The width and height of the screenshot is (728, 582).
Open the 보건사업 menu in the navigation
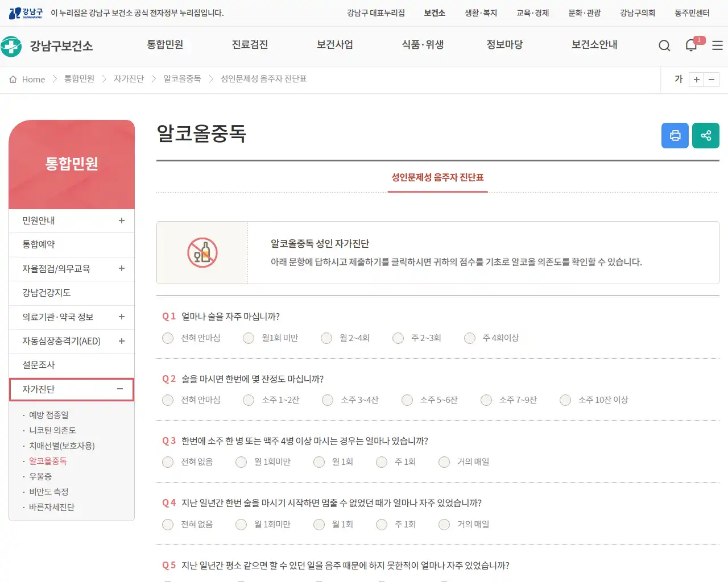coord(334,45)
